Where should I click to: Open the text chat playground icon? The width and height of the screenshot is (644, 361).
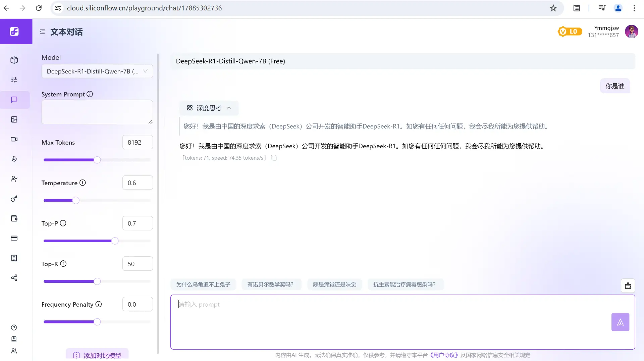14,100
